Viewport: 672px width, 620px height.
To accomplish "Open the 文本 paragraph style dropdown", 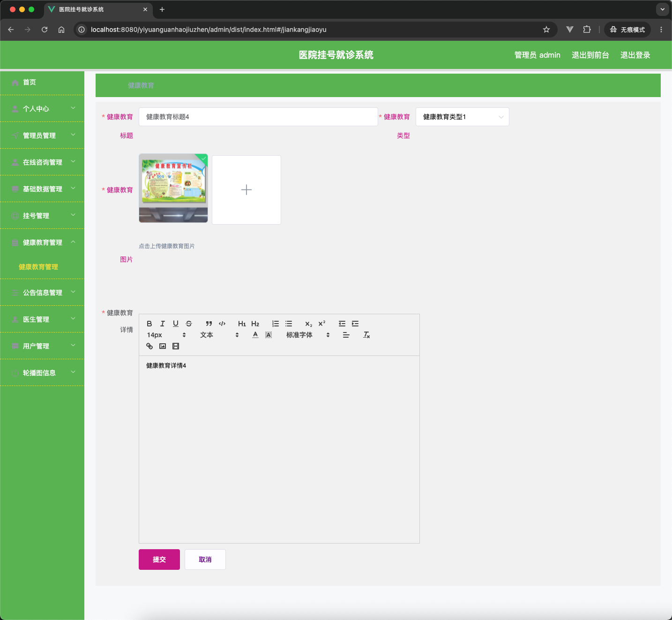I will (219, 335).
